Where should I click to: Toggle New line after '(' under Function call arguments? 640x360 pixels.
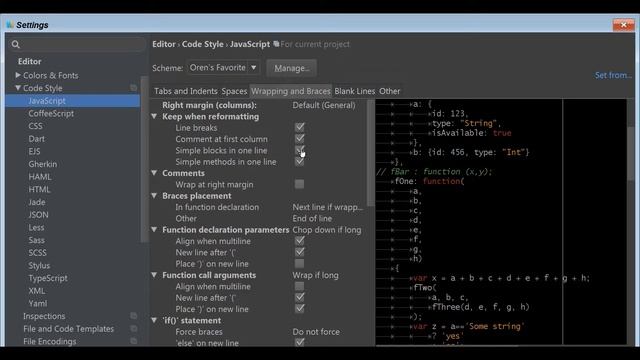coord(299,298)
